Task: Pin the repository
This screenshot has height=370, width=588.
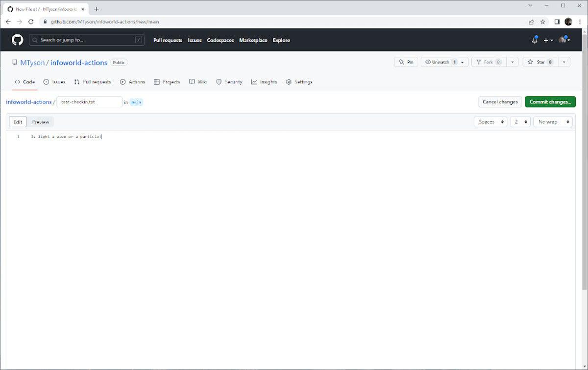Action: pyautogui.click(x=405, y=62)
